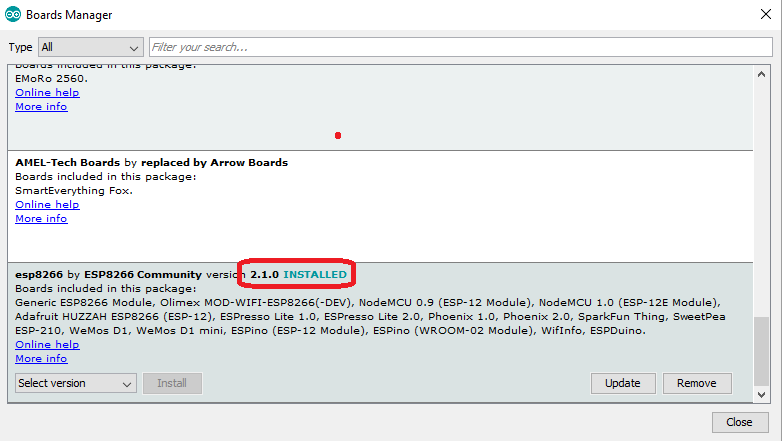
Task: Click the Generic ESP8266 Module boards list
Action: point(370,316)
